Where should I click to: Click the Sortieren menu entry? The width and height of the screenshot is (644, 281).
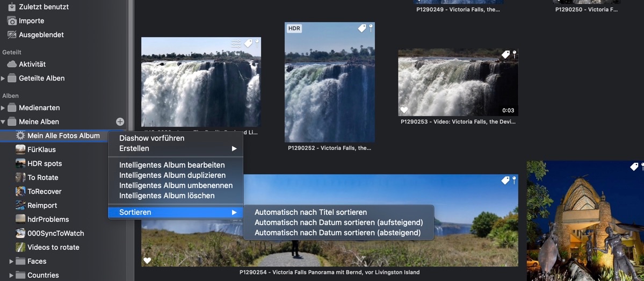176,212
